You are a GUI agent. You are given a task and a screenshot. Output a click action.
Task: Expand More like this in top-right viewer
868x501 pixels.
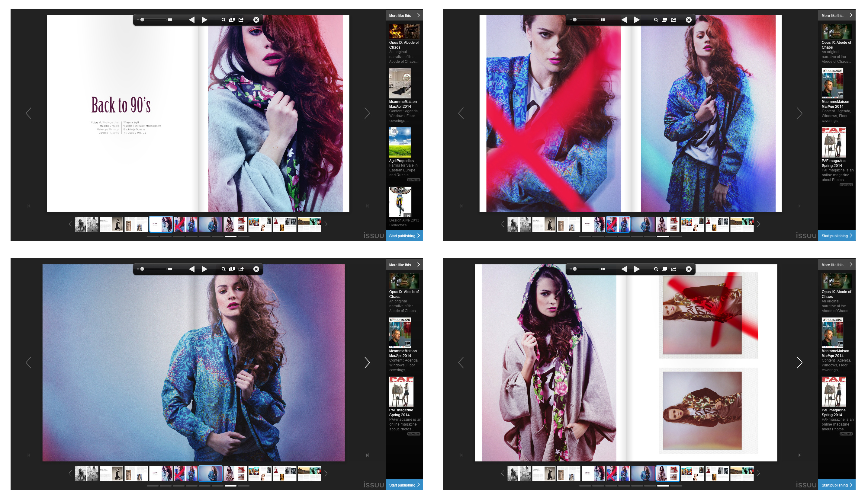click(x=837, y=15)
